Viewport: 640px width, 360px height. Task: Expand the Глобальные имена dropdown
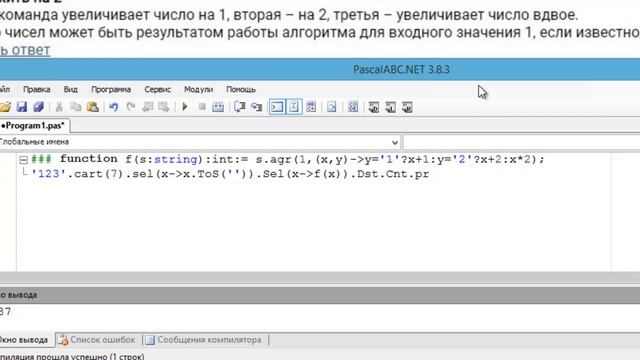pyautogui.click(x=395, y=142)
